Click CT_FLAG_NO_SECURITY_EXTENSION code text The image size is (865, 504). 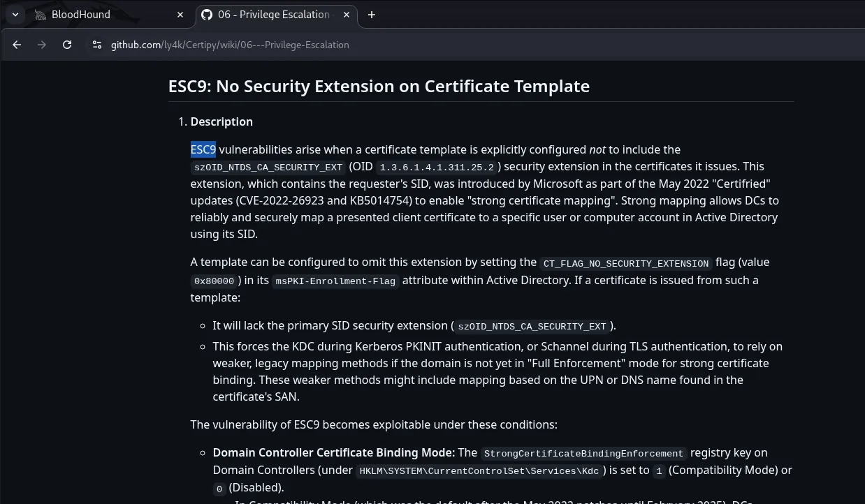coord(626,263)
